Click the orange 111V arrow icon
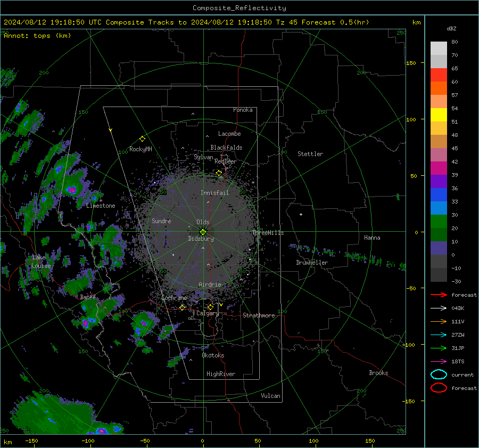479x448 pixels. (439, 321)
